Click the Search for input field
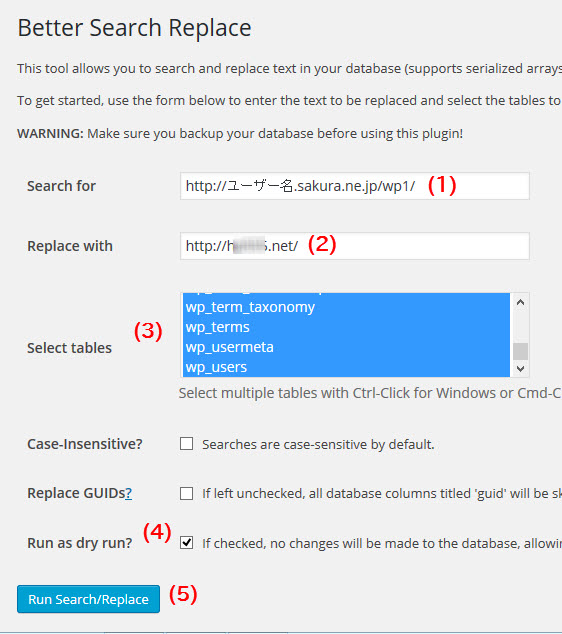The height and width of the screenshot is (634, 562). point(355,186)
